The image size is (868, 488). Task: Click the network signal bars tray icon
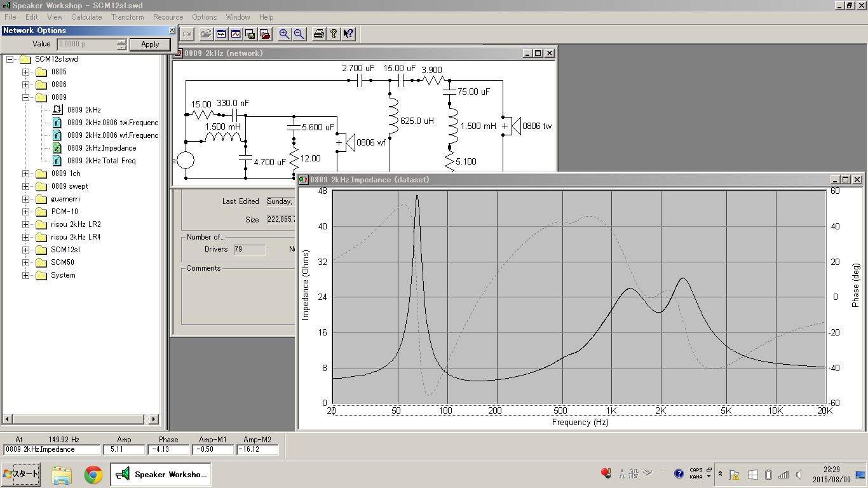(783, 475)
